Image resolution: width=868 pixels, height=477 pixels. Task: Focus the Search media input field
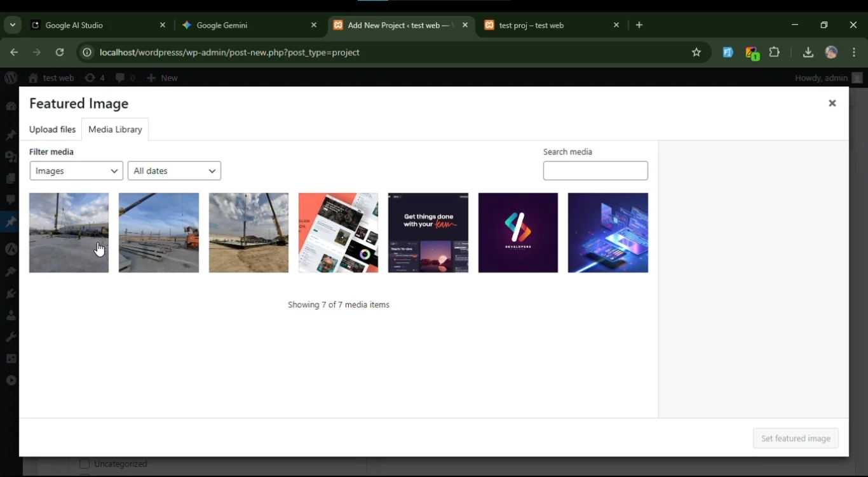point(595,171)
